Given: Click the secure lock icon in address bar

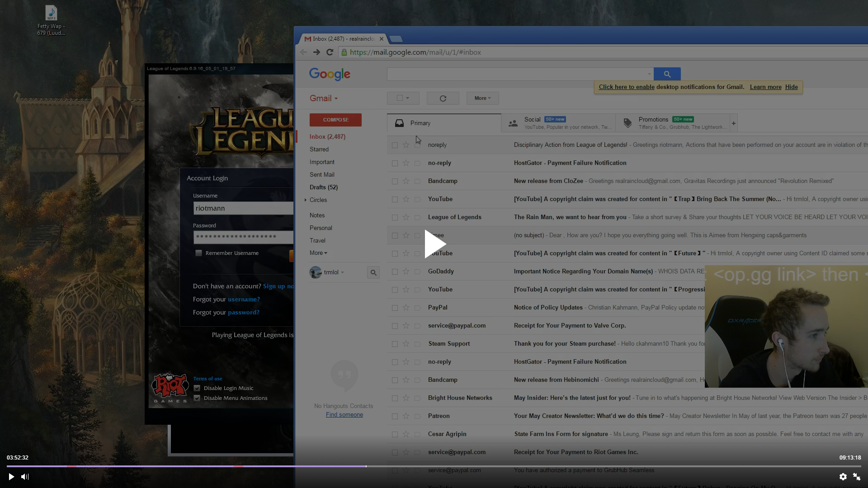Looking at the screenshot, I should click(x=344, y=52).
